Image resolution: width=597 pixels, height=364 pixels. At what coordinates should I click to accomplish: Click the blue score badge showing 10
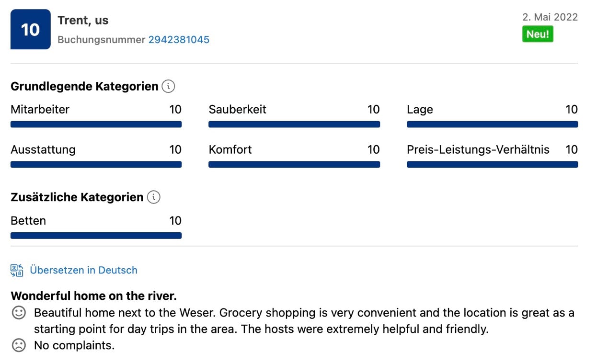[x=30, y=29]
